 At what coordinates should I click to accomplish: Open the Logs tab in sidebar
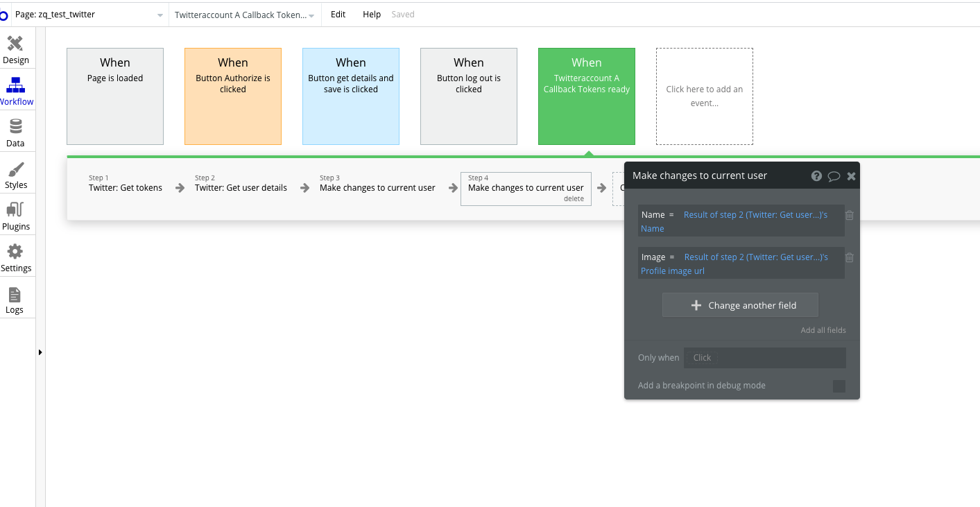16,300
